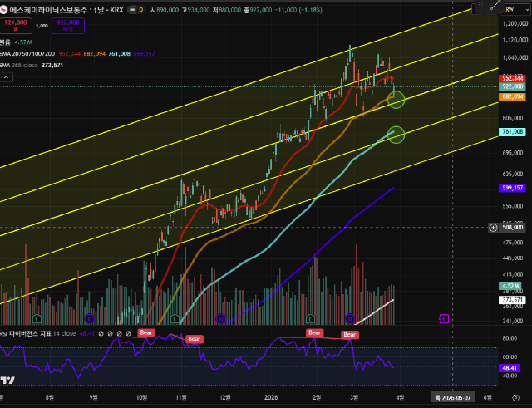Click the orange 882,094 label on the price axis
This screenshot has height=408, width=532.
pyautogui.click(x=512, y=97)
